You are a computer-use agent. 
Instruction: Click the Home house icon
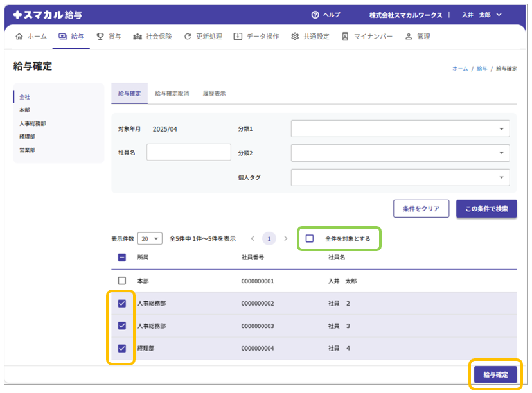tap(19, 37)
